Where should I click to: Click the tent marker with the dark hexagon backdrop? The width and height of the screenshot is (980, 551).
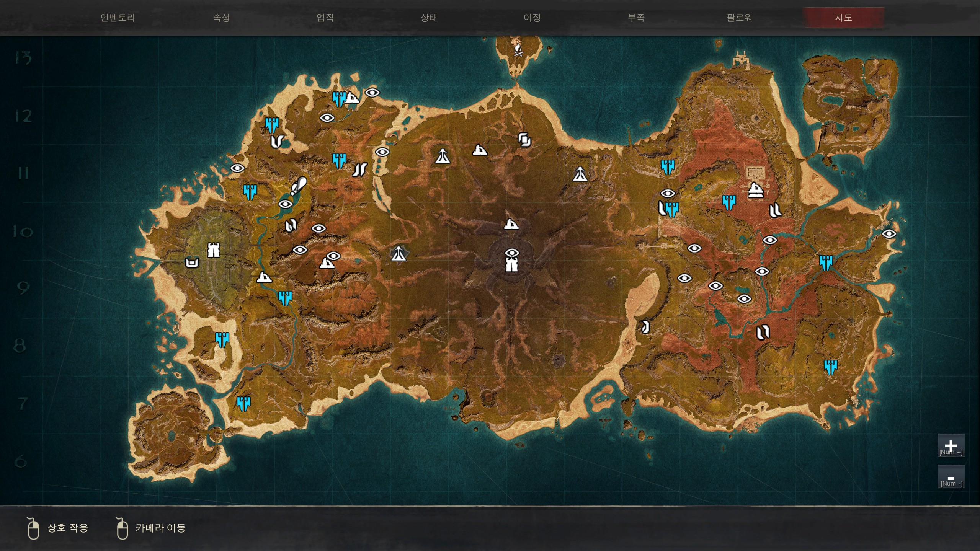coord(399,253)
